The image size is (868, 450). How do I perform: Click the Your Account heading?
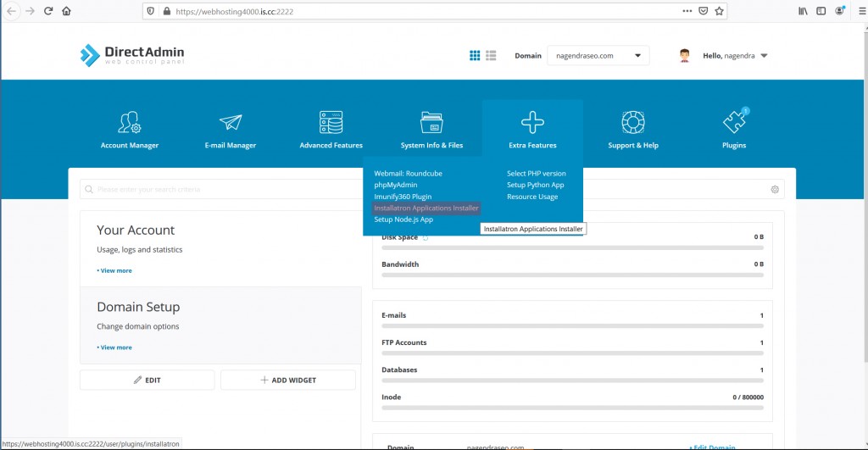pos(136,231)
